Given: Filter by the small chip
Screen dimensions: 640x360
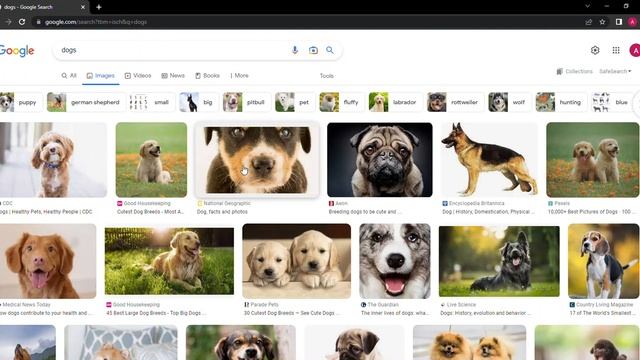Looking at the screenshot, I should coord(151,102).
